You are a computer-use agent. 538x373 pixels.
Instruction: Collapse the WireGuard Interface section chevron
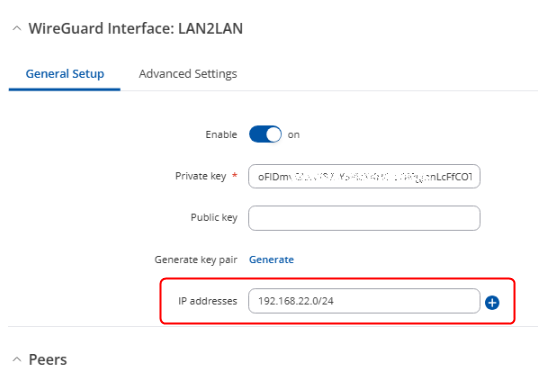click(x=17, y=28)
